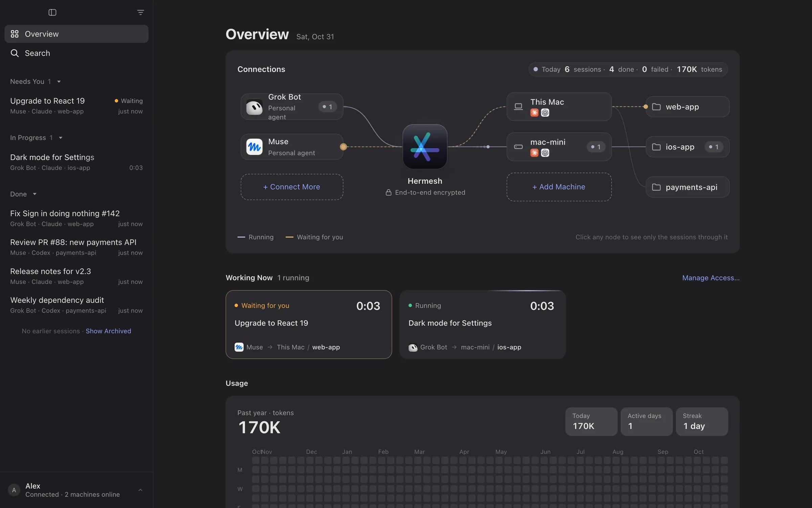Viewport: 812px width, 508px height.
Task: Open Search in the sidebar
Action: [76, 53]
